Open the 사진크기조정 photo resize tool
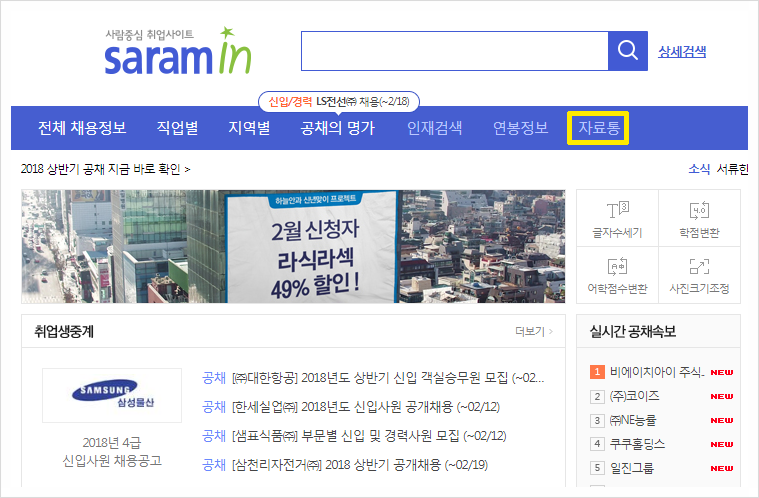This screenshot has height=498, width=759. point(699,275)
